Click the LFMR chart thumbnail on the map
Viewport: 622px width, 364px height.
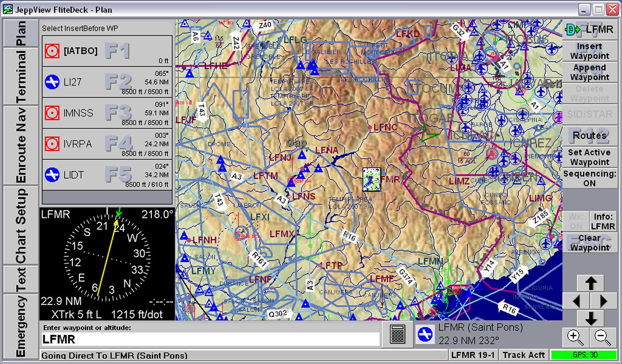coord(372,179)
